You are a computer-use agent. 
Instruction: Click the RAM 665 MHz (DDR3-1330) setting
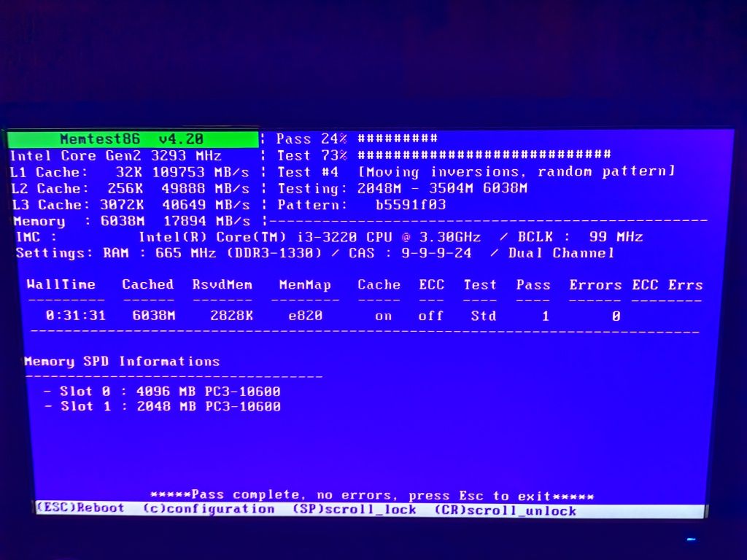212,253
